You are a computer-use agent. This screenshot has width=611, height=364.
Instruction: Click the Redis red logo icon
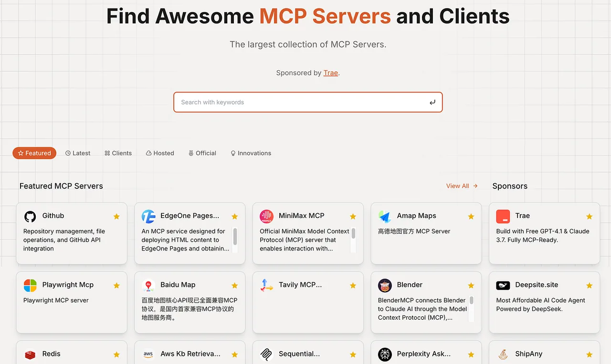click(x=30, y=354)
